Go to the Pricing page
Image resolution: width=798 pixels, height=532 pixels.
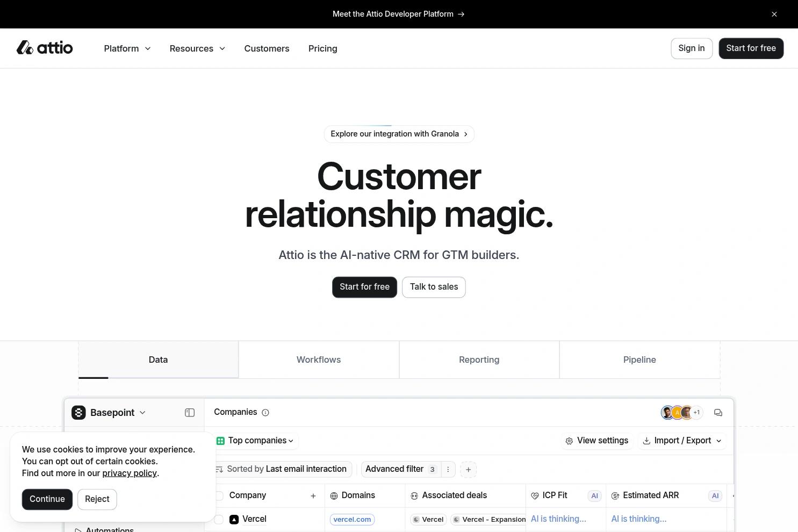point(323,48)
